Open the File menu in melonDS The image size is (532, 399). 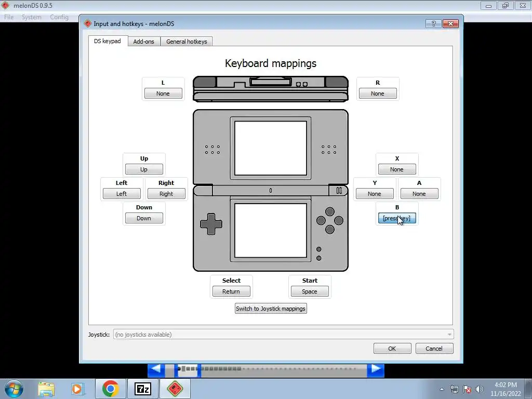pos(9,17)
